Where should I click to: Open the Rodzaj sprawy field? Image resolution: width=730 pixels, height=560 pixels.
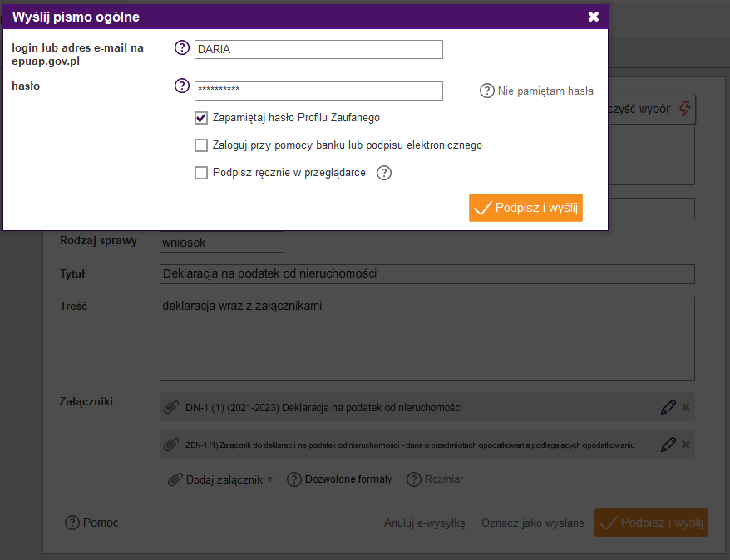tap(222, 243)
